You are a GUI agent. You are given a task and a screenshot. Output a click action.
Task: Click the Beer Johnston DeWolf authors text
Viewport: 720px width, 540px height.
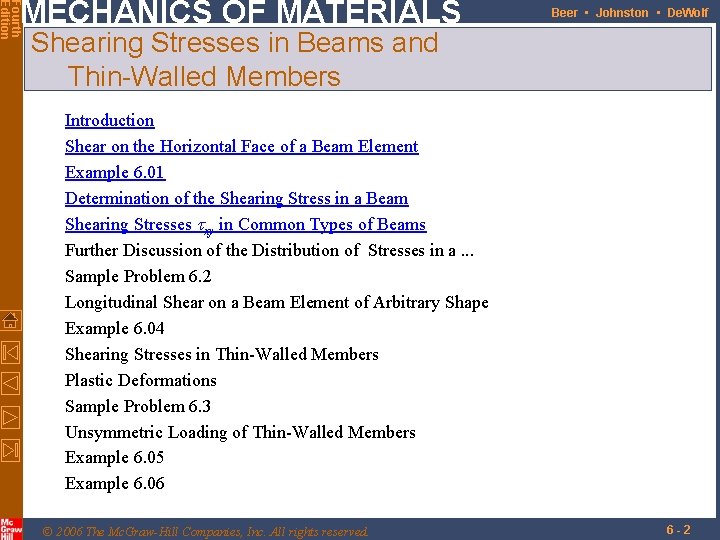[630, 13]
